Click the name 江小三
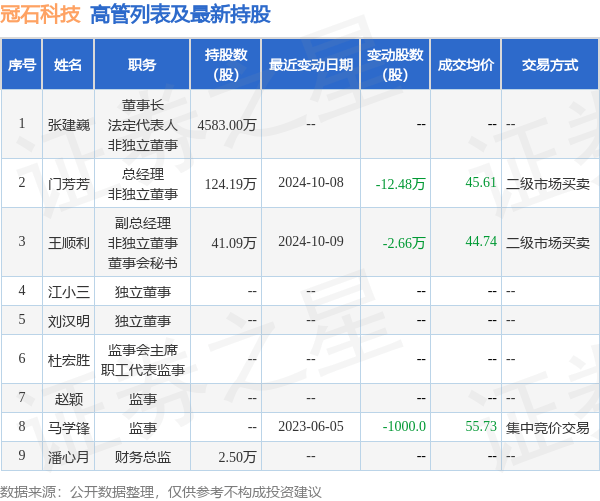This screenshot has width=600, height=501. pyautogui.click(x=69, y=292)
